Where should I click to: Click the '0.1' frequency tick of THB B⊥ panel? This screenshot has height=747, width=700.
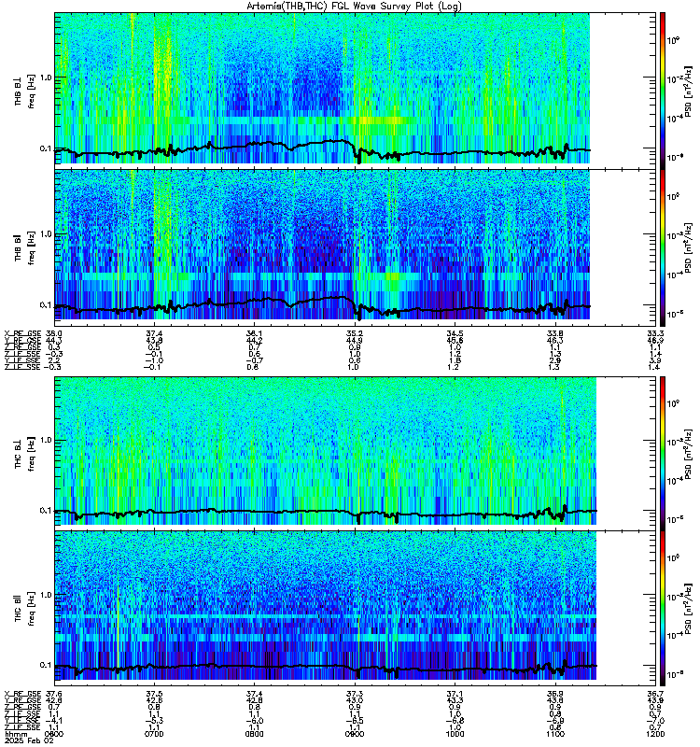46,148
